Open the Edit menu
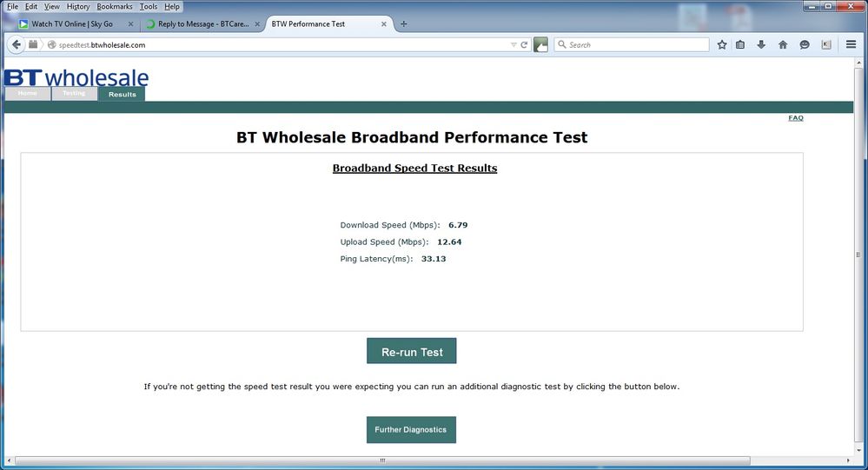 (x=31, y=7)
